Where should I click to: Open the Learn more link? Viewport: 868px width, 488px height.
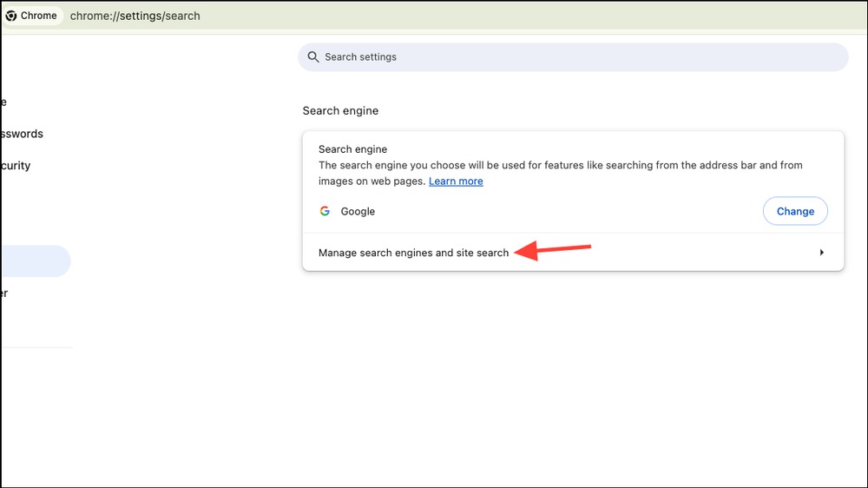click(456, 181)
